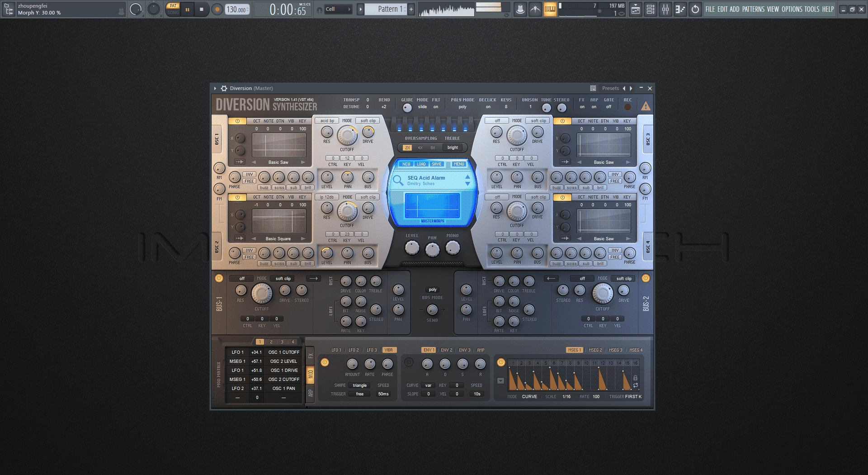Go to next plugin preset arrow
This screenshot has width=868, height=475.
(x=631, y=88)
